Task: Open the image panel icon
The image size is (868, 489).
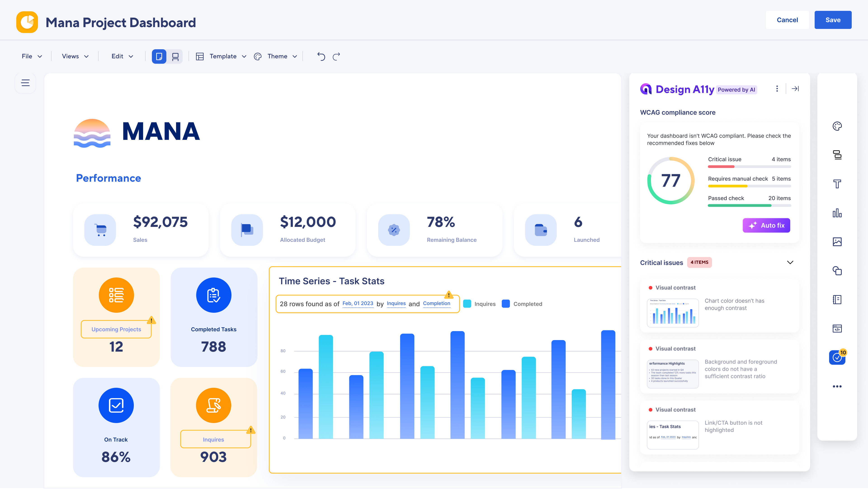Action: 837,242
